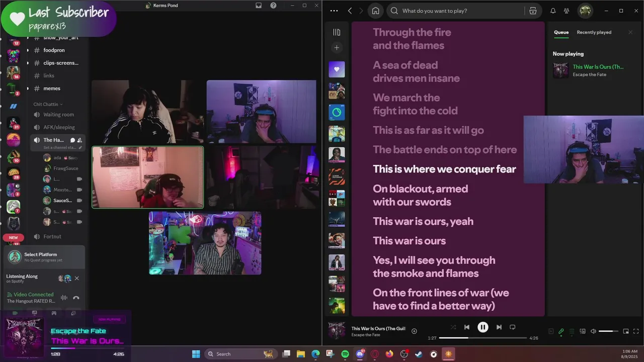Skip to next track in Spotify
The width and height of the screenshot is (644, 362).
(x=499, y=327)
